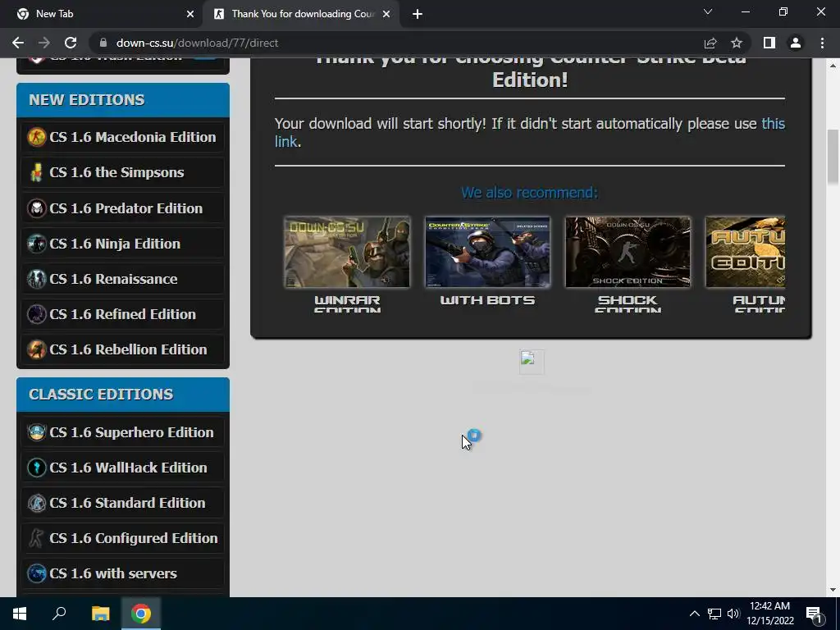Viewport: 840px width, 630px height.
Task: Open the Chrome profile menu
Action: click(x=796, y=43)
